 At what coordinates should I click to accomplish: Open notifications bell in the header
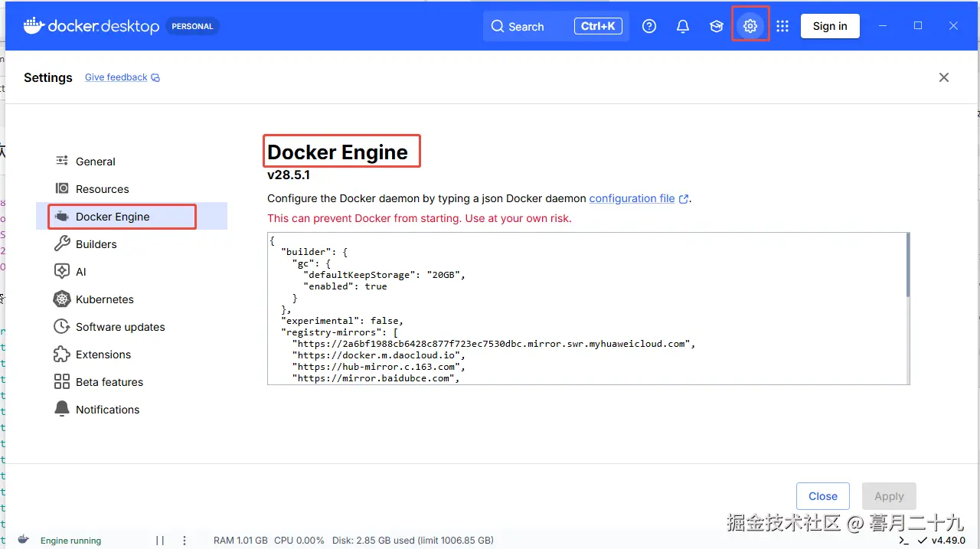(x=683, y=26)
